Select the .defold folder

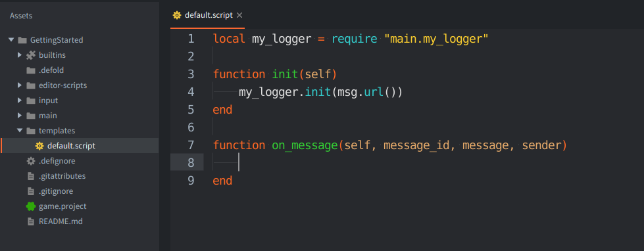pyautogui.click(x=51, y=70)
